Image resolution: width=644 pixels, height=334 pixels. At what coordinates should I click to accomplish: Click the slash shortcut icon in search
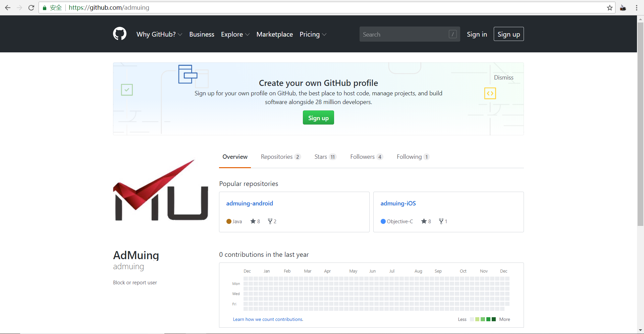[452, 34]
